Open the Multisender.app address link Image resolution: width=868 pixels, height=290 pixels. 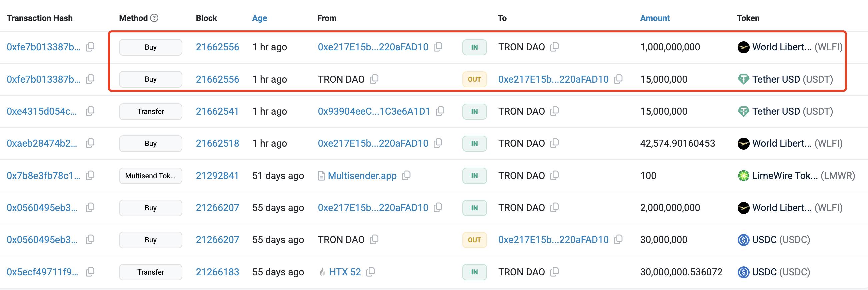[x=362, y=175]
